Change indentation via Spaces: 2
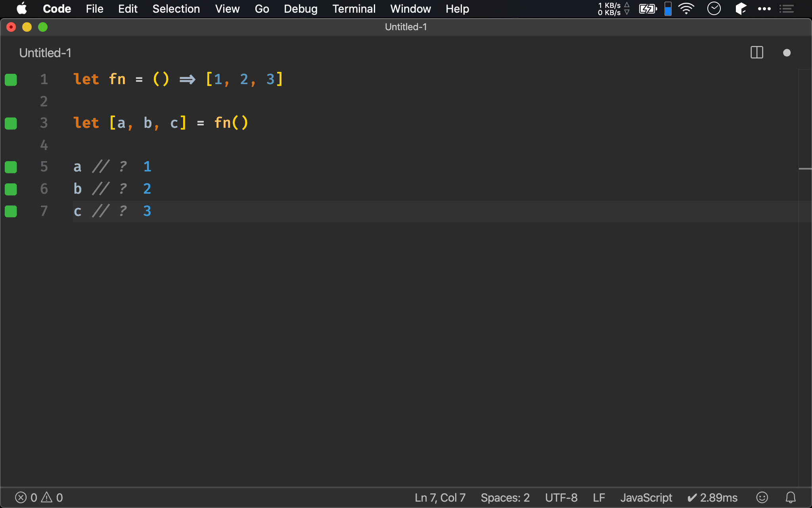Screen dimensions: 812x508 [x=505, y=497]
